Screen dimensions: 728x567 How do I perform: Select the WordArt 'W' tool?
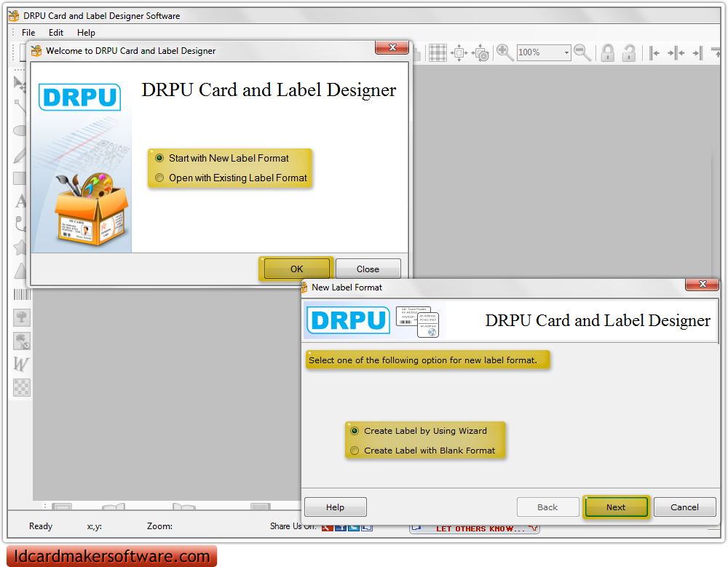(21, 365)
